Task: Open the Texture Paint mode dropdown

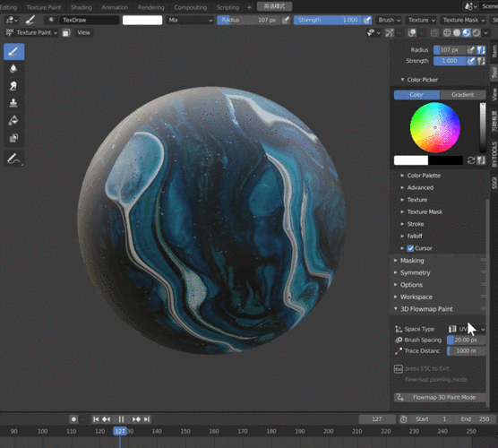Action: [31, 33]
